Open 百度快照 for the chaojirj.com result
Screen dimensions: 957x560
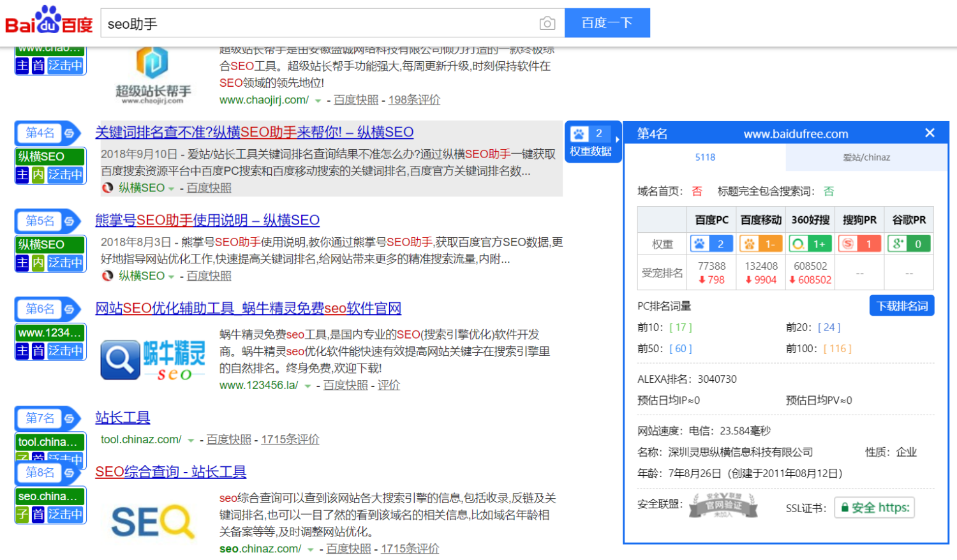click(356, 99)
